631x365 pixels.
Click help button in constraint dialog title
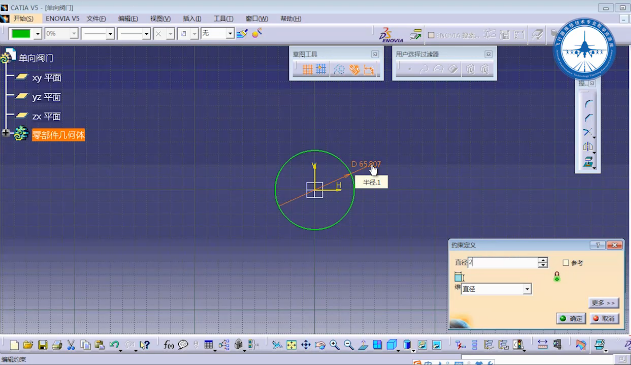coord(598,245)
